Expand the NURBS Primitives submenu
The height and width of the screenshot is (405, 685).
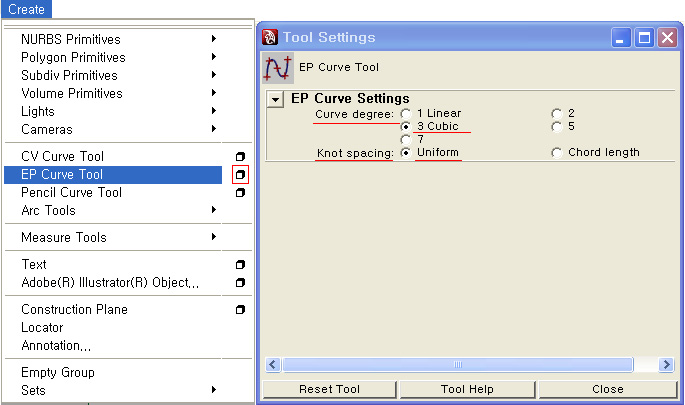coord(214,39)
